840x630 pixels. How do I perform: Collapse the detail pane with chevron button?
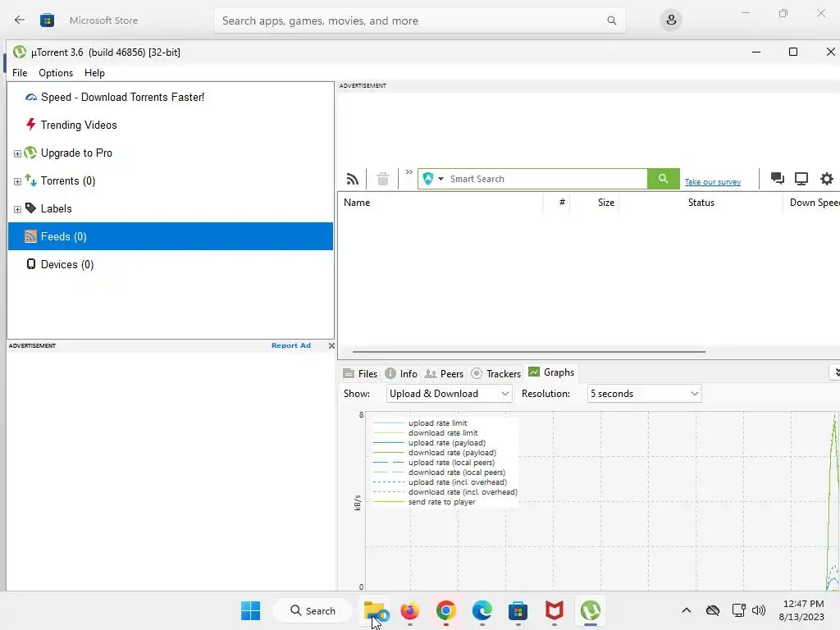[835, 372]
